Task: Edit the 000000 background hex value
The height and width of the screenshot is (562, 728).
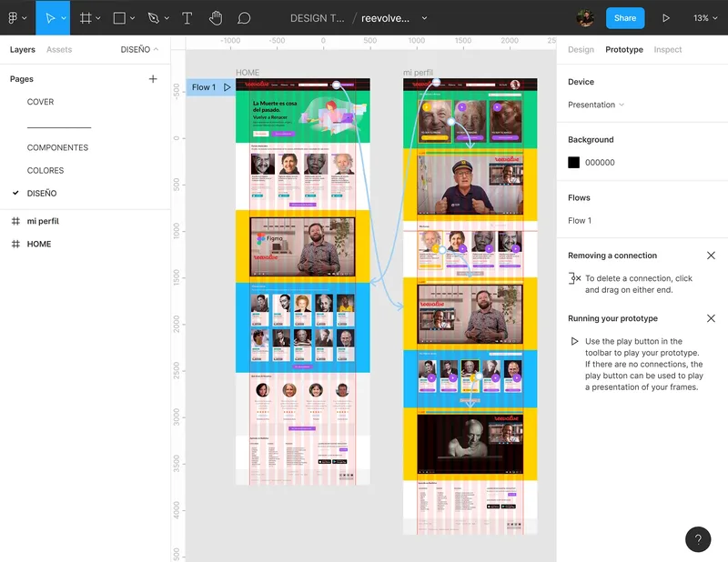Action: click(x=600, y=163)
